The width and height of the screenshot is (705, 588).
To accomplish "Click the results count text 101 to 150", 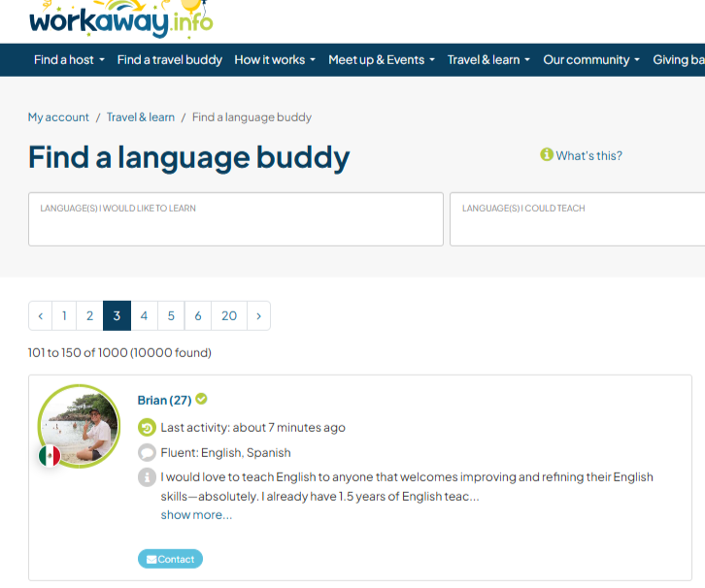I will click(119, 352).
